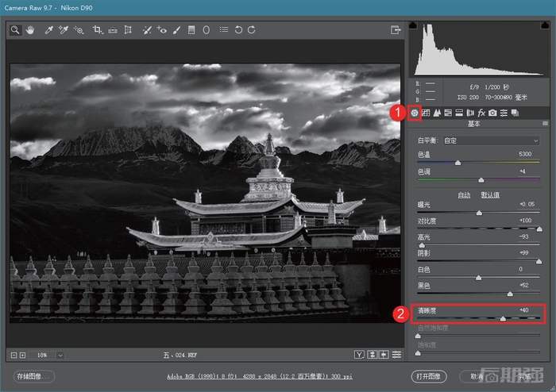This screenshot has height=392, width=556.
Task: Click the 对比度 value field +100
Action: tap(526, 221)
